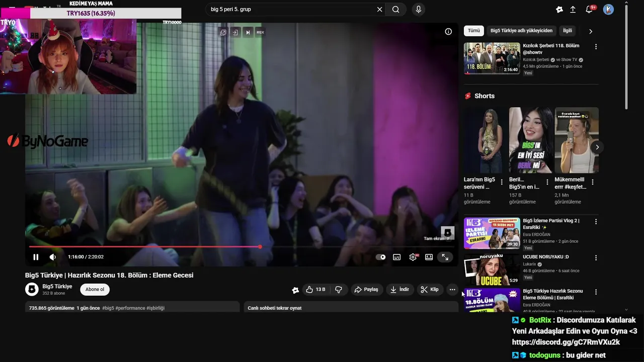Select the 'İlgili' filter chip
Viewport: 644px width, 362px height.
point(567,31)
